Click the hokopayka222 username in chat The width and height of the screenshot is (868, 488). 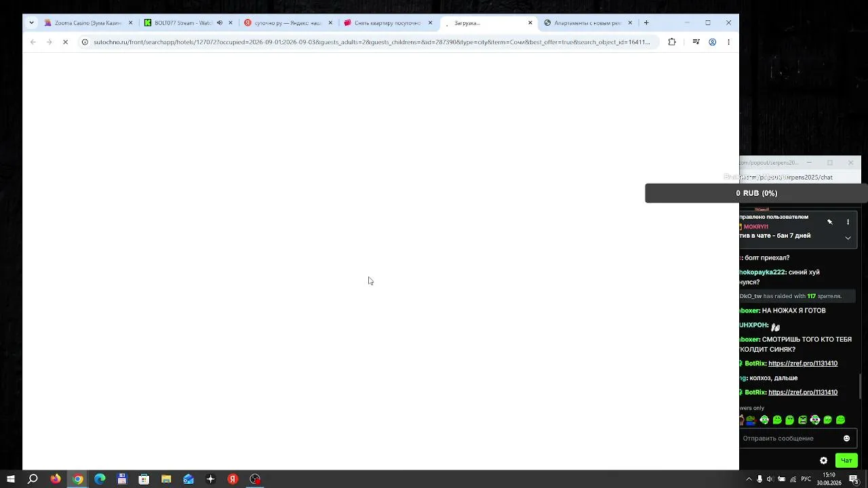click(763, 272)
